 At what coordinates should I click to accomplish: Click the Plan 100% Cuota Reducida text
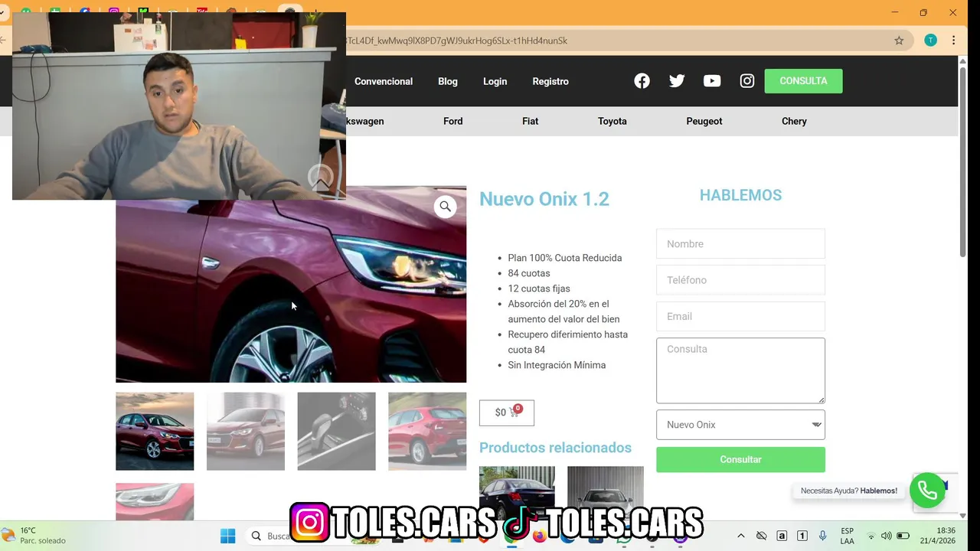pyautogui.click(x=565, y=258)
